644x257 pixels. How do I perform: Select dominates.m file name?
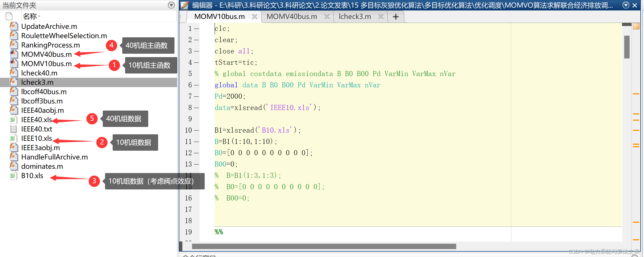tap(42, 166)
